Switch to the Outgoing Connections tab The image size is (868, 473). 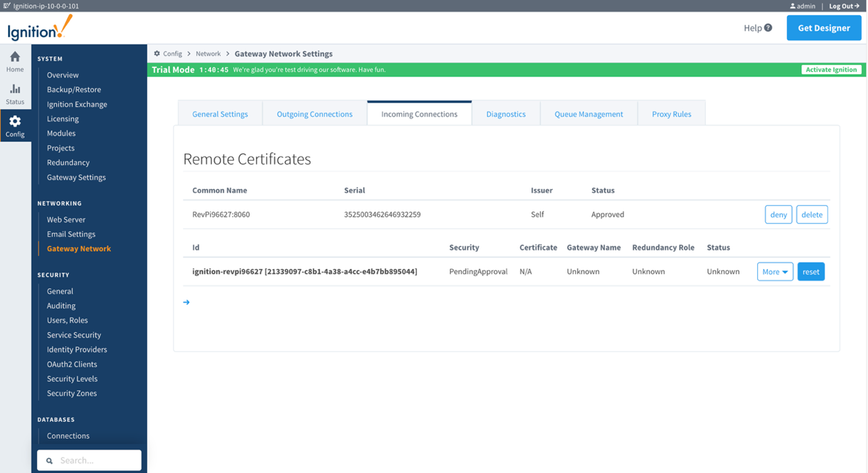[314, 114]
